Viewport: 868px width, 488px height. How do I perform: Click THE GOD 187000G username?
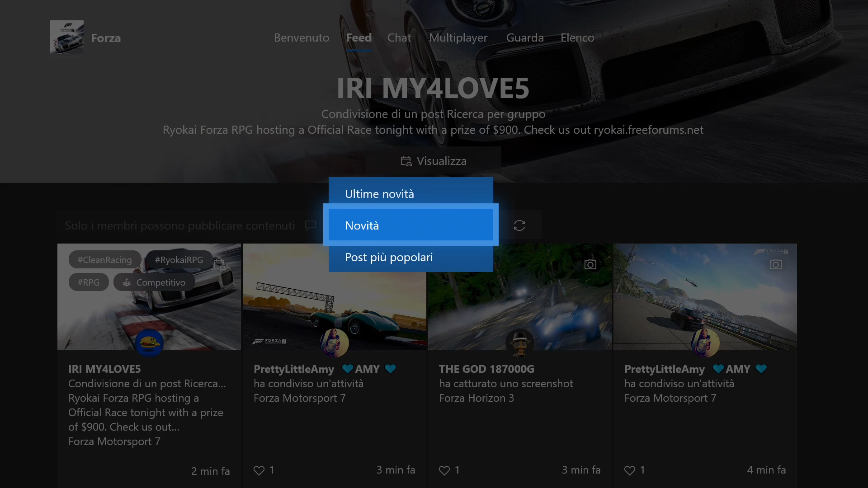tap(486, 369)
